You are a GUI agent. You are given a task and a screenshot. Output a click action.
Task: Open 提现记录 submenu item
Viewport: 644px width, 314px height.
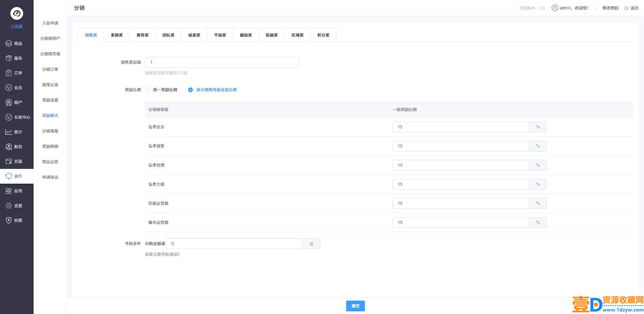click(50, 85)
